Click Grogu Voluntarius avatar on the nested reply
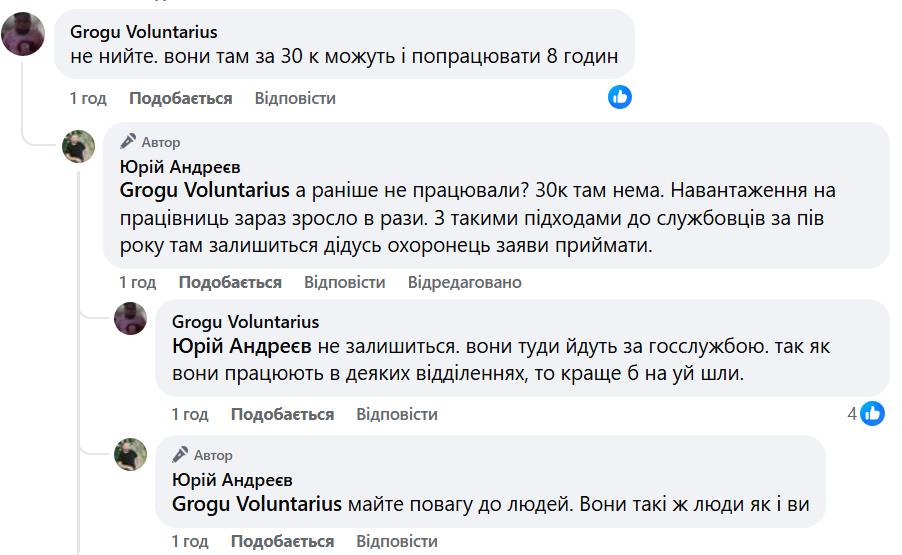 131,318
